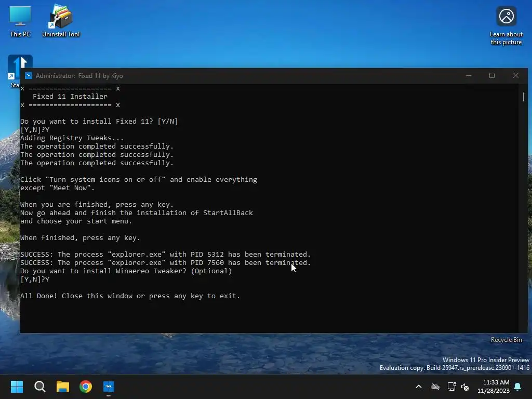Click the 'Fixed 11 Installer' header text
This screenshot has height=399, width=532.
(70, 96)
